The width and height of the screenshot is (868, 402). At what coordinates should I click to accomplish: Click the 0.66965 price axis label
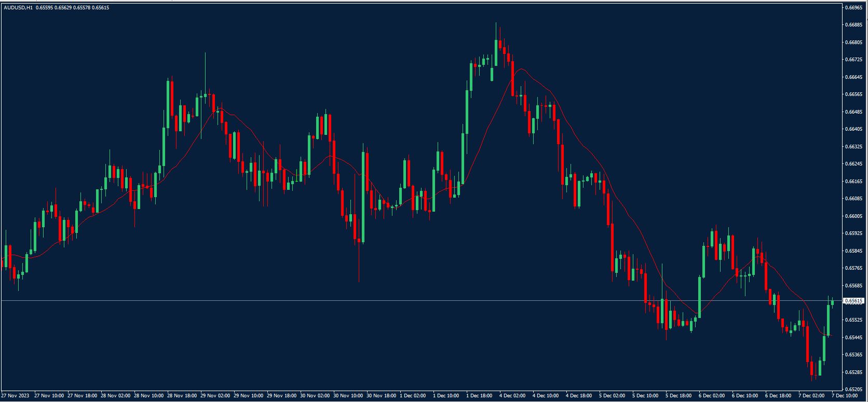[854, 8]
